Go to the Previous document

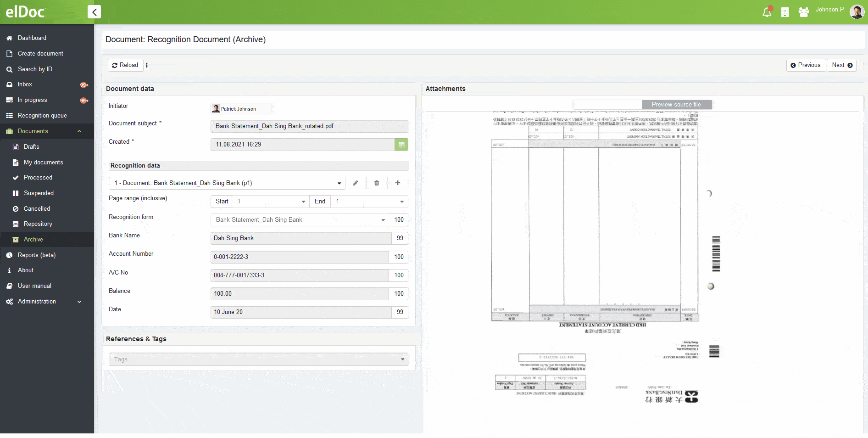[806, 65]
